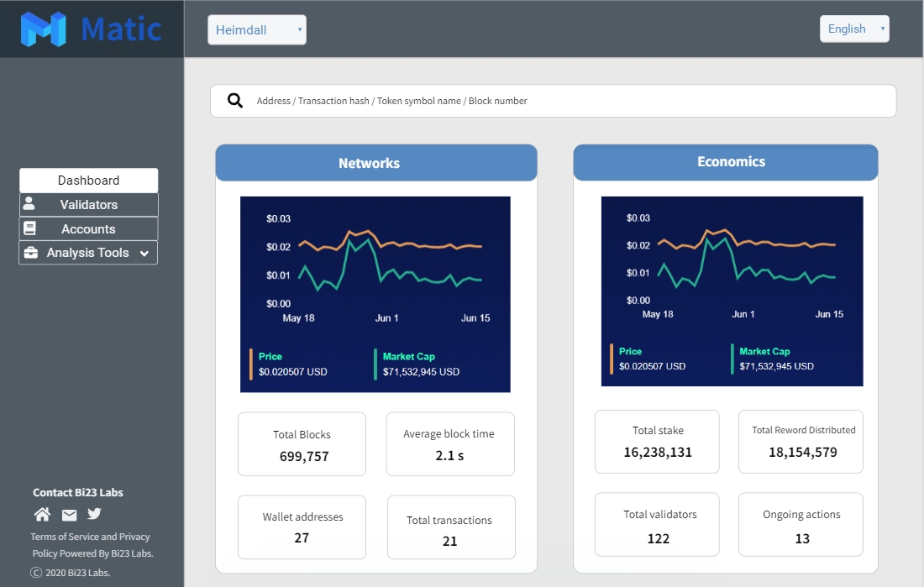Click the Networks panel header
The image size is (924, 587).
tap(376, 163)
